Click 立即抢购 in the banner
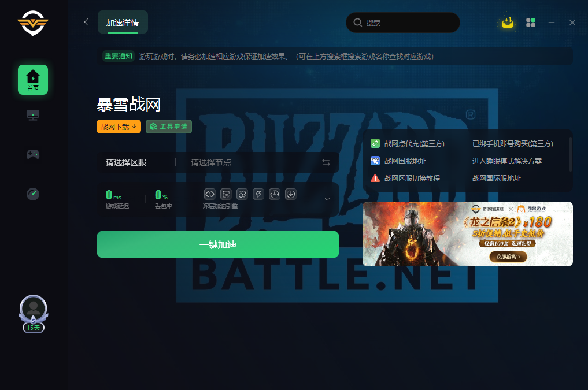The height and width of the screenshot is (390, 588). [508, 257]
